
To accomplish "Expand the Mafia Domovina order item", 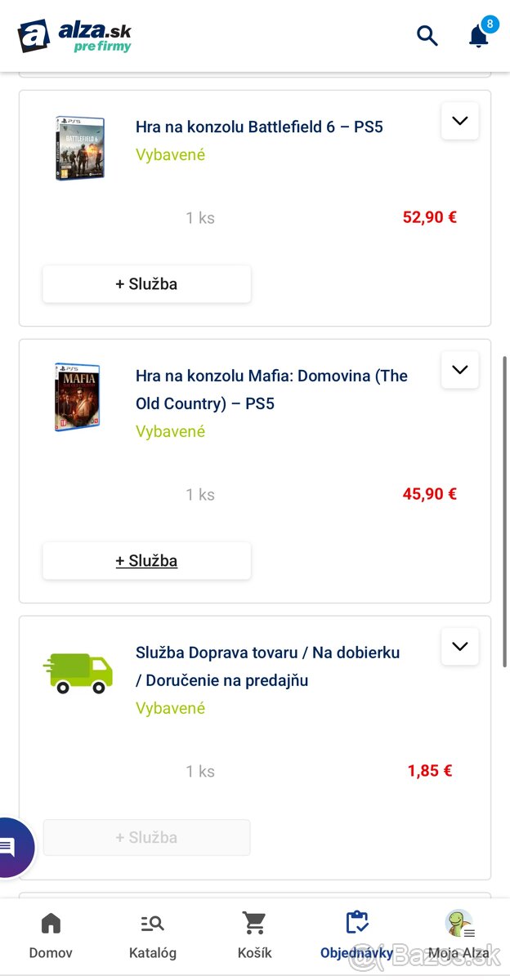I will coord(460,370).
